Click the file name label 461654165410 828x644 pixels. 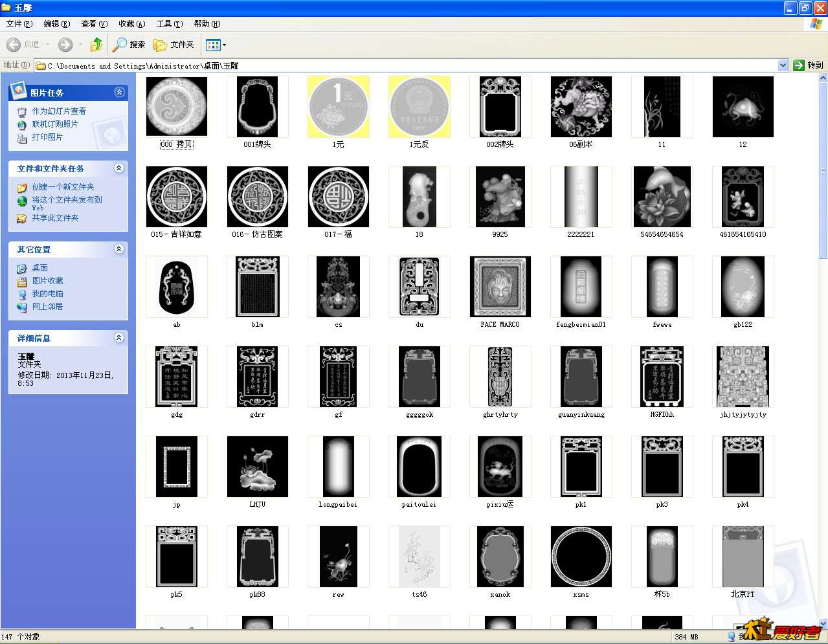(743, 234)
